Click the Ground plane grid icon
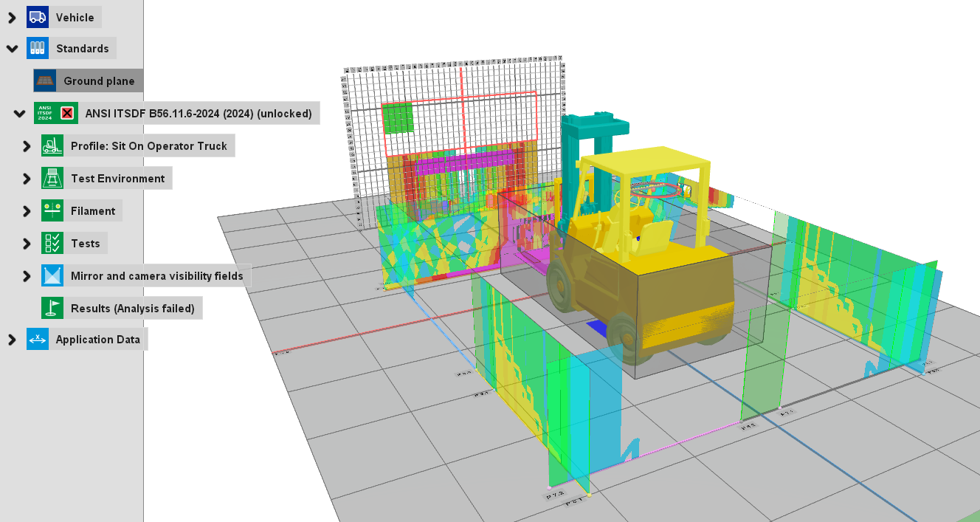 point(45,80)
